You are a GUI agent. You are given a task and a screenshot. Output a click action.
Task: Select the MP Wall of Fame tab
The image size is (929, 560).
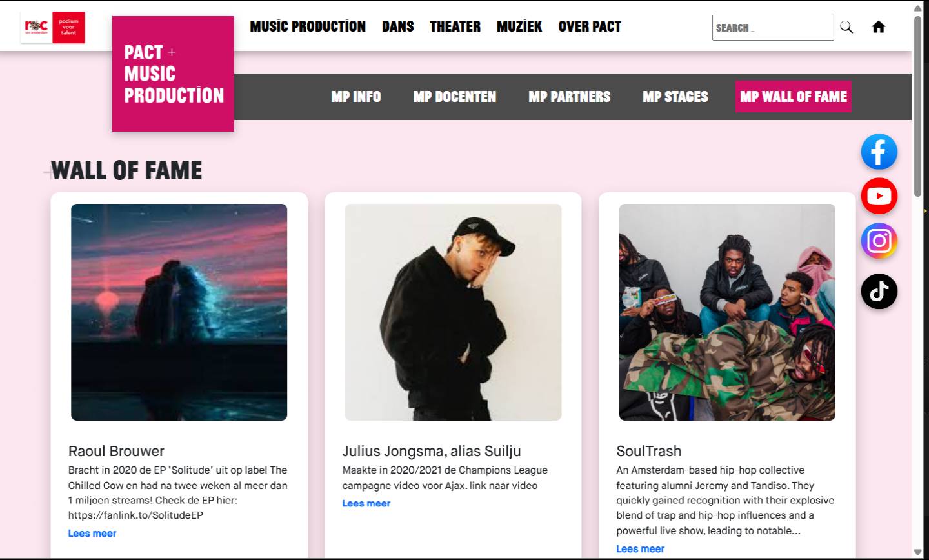pyautogui.click(x=794, y=97)
